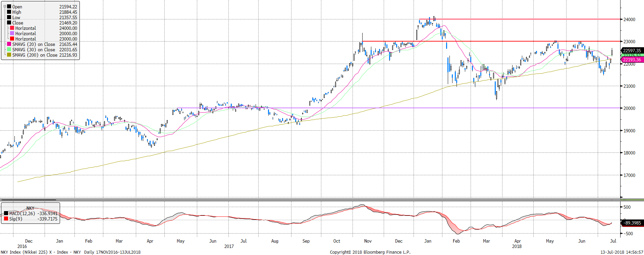This screenshot has height=255, width=644.
Task: Click the 20000.00 value in the legend
Action: [x=68, y=34]
